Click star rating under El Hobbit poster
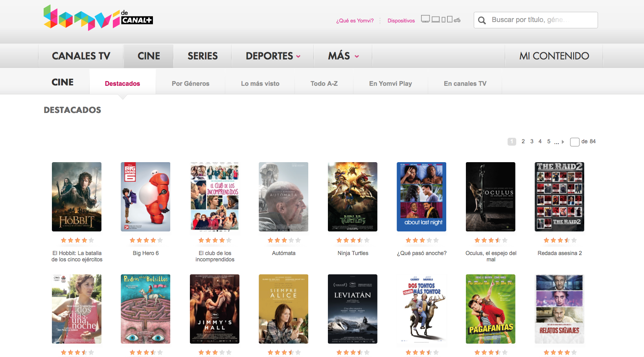This screenshot has width=644, height=357. 77,240
